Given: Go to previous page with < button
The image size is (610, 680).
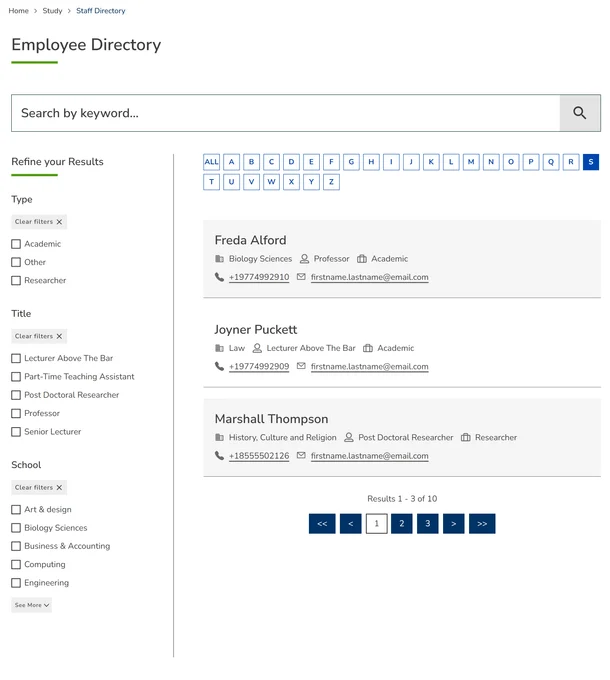Looking at the screenshot, I should pos(351,523).
